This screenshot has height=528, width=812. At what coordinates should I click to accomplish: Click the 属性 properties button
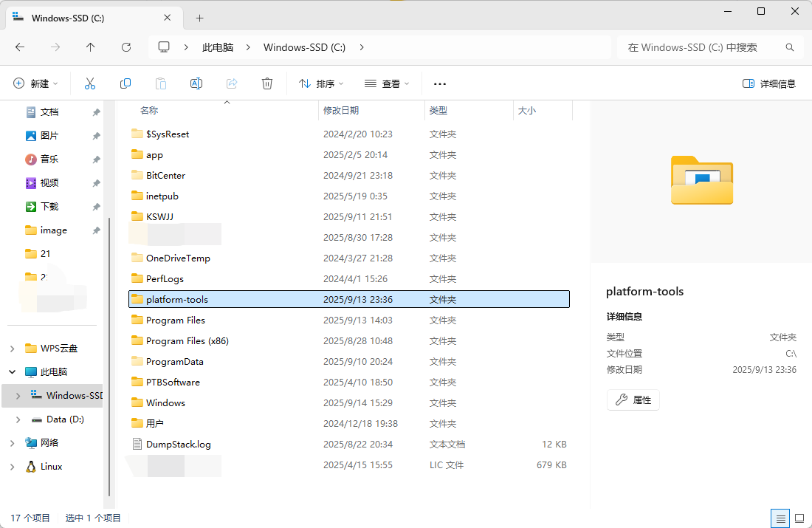click(x=633, y=400)
